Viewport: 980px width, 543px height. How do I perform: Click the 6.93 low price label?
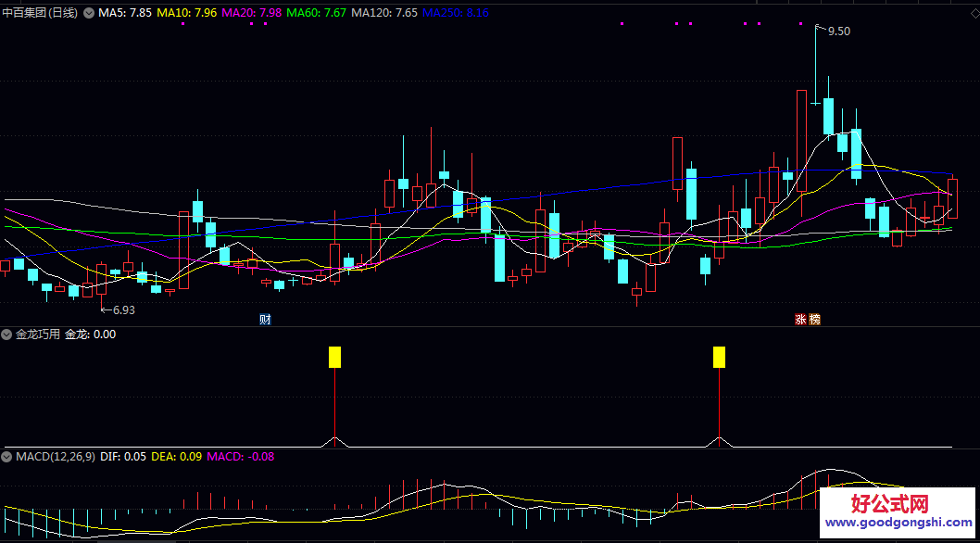(122, 310)
